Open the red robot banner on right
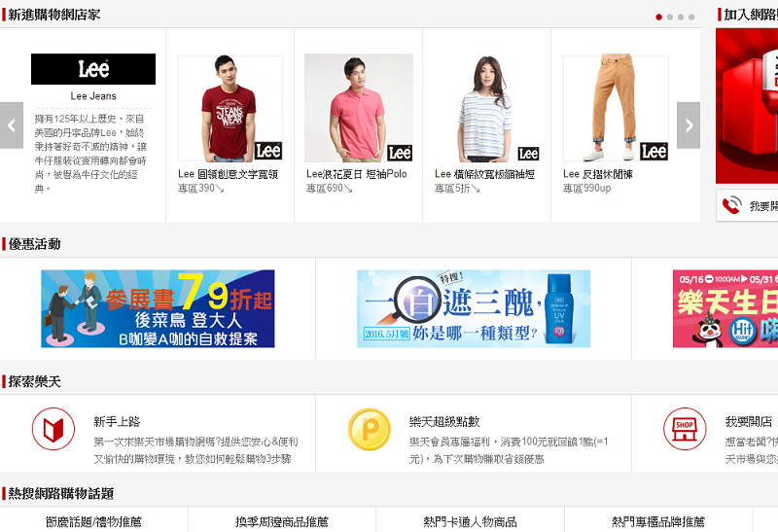Screen dimensions: 778x532 747,106
